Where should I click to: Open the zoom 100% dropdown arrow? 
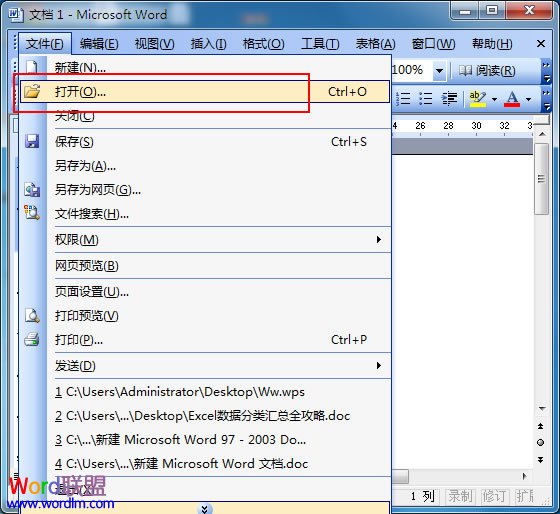coord(440,70)
